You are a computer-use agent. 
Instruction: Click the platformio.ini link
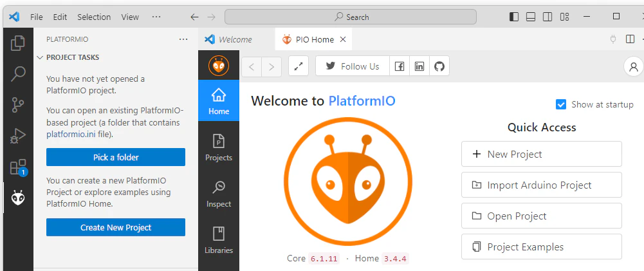71,134
